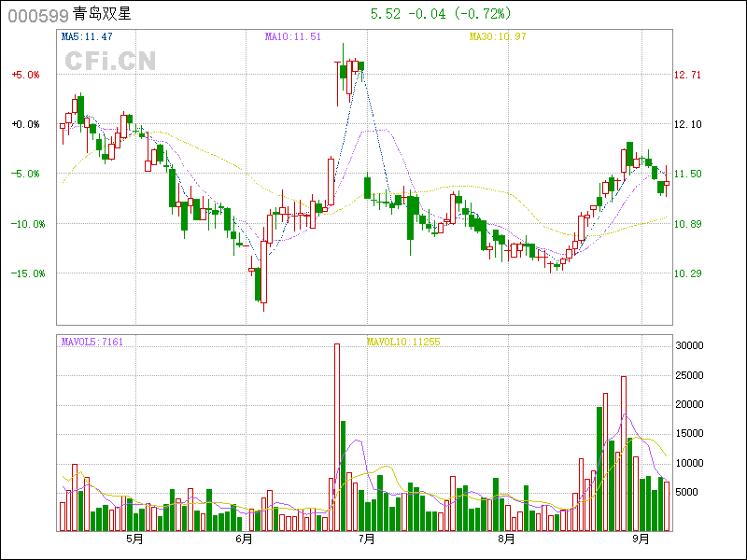Click the MAVOL10:11255 volume label
This screenshot has width=747, height=560.
click(402, 342)
